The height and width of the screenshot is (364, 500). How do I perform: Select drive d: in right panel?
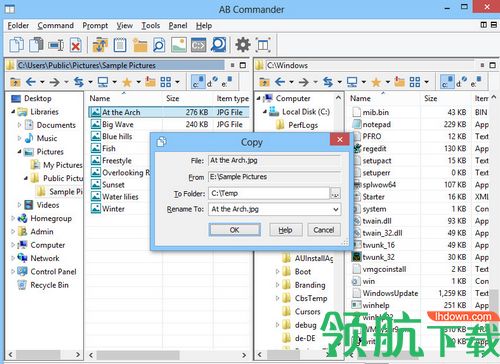click(x=461, y=82)
